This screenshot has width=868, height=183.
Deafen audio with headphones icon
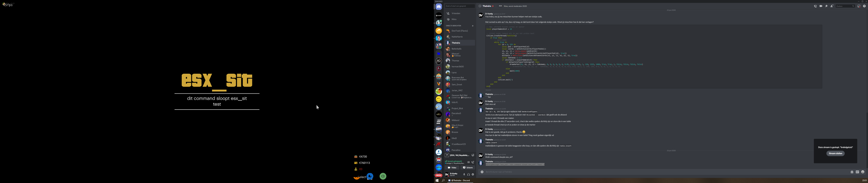coord(468,174)
